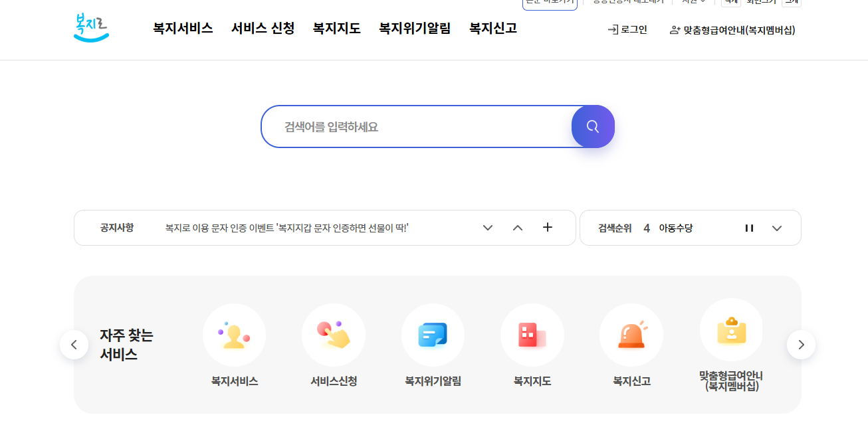
Task: Show next 자주 찾는 서비스 items
Action: pos(801,345)
